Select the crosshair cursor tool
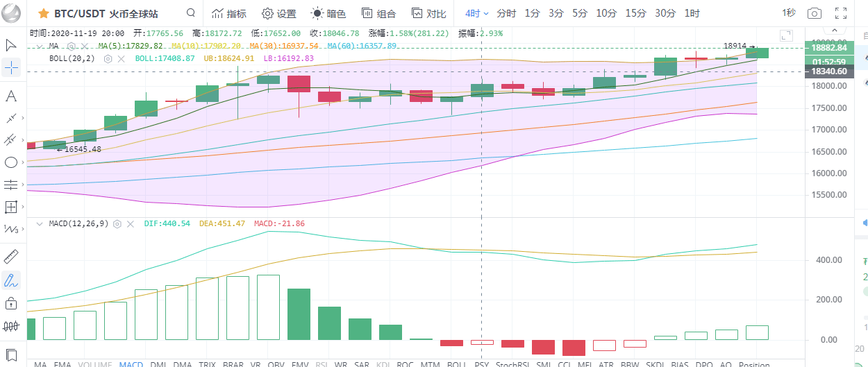 [11, 68]
